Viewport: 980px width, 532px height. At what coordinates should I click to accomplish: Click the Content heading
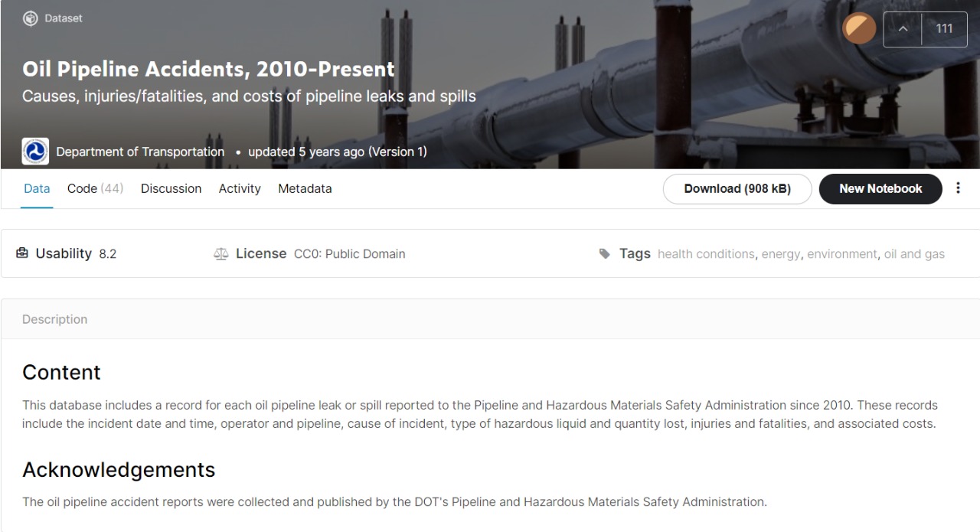[61, 372]
